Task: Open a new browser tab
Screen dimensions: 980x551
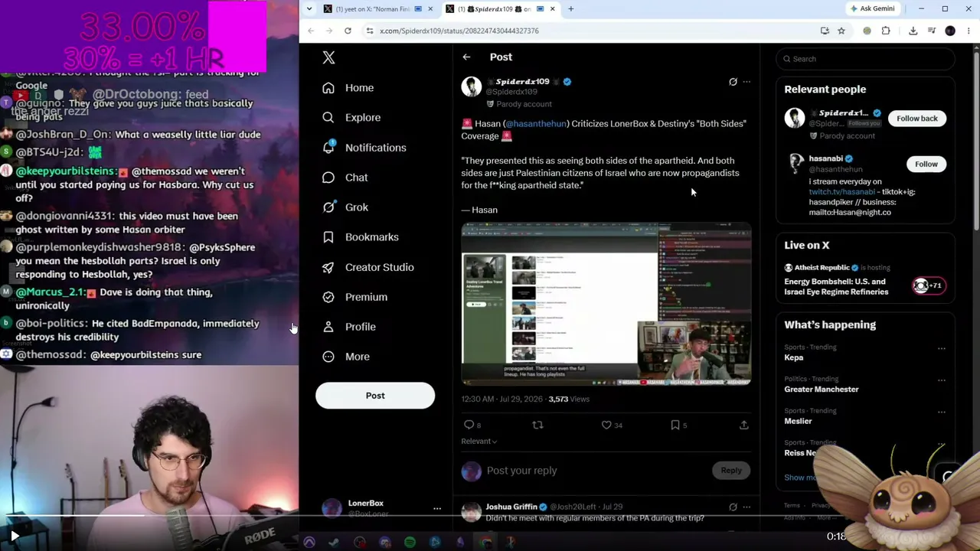Action: [x=570, y=9]
